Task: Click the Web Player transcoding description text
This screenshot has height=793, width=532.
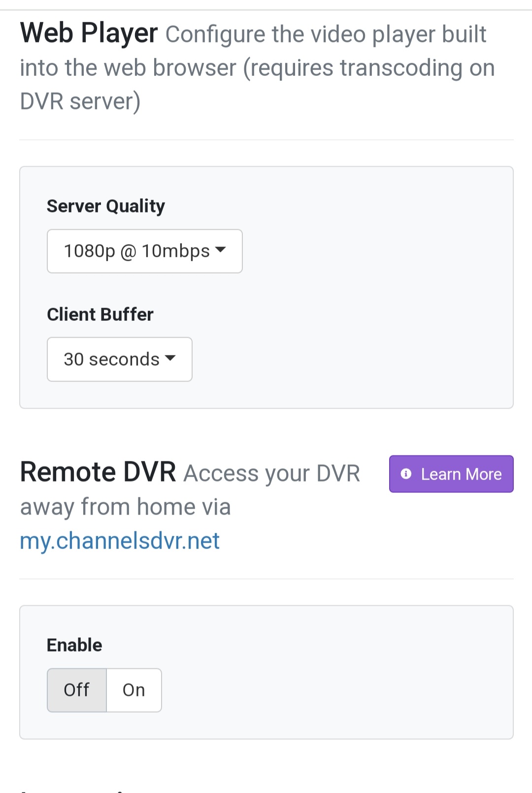Action: [256, 68]
